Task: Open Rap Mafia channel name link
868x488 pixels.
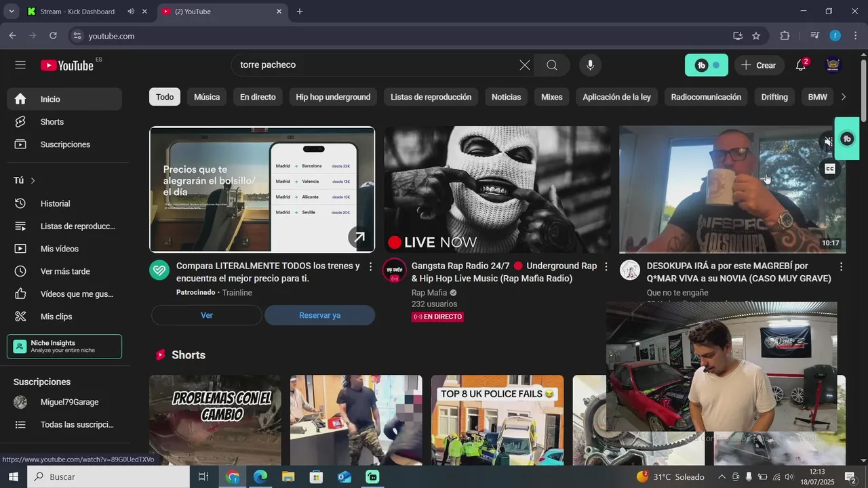Action: pos(429,293)
